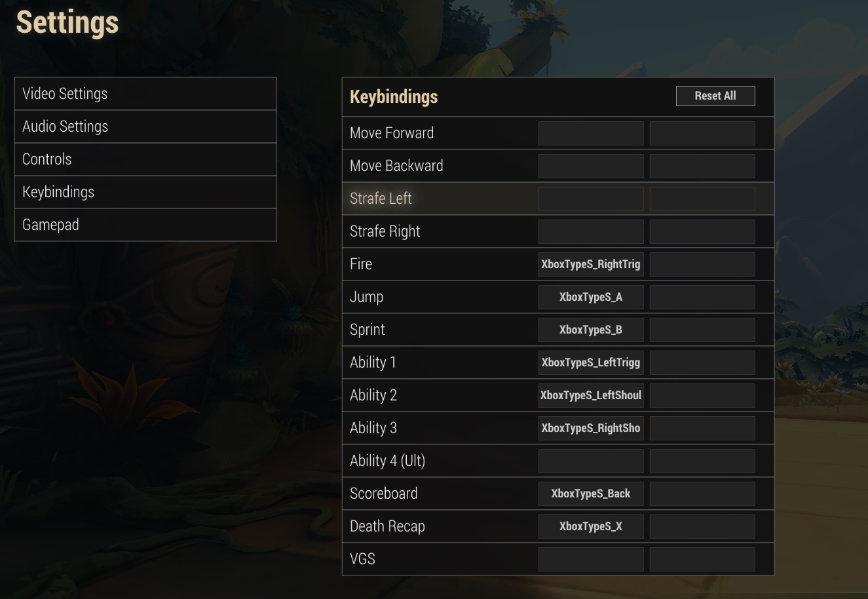Select Keybindings in the settings list
The height and width of the screenshot is (599, 868).
click(x=145, y=192)
